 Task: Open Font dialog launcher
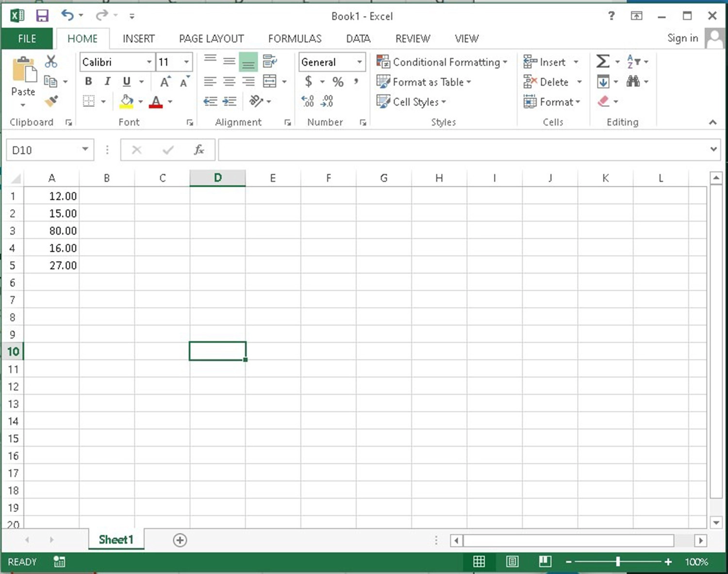point(190,123)
